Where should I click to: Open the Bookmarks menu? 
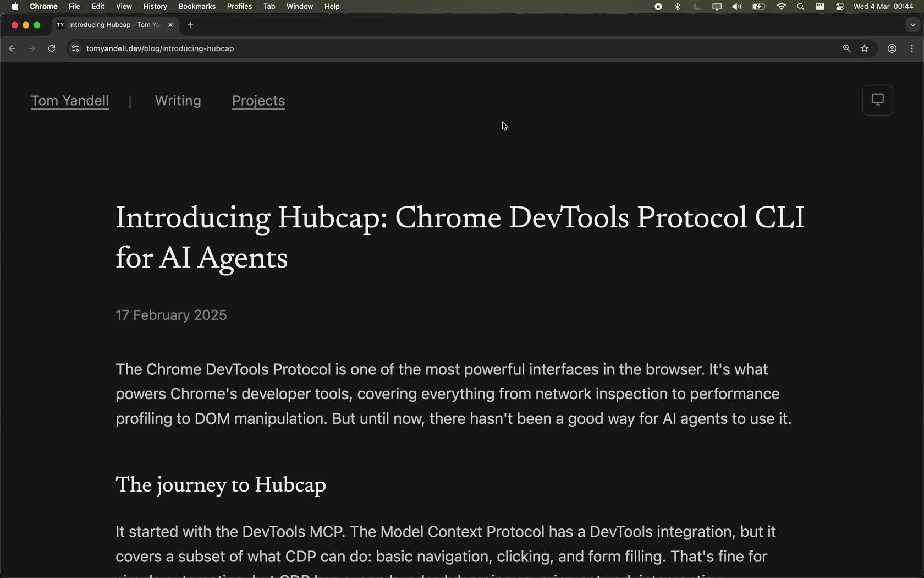click(197, 7)
